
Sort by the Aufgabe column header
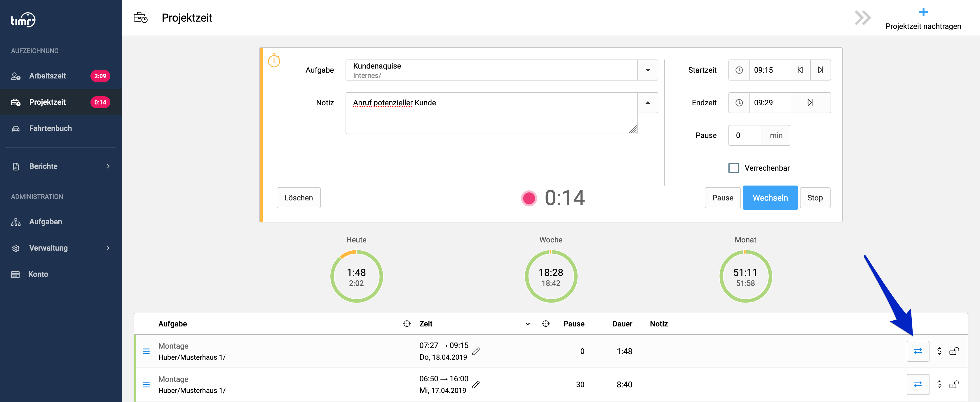pyautogui.click(x=172, y=324)
